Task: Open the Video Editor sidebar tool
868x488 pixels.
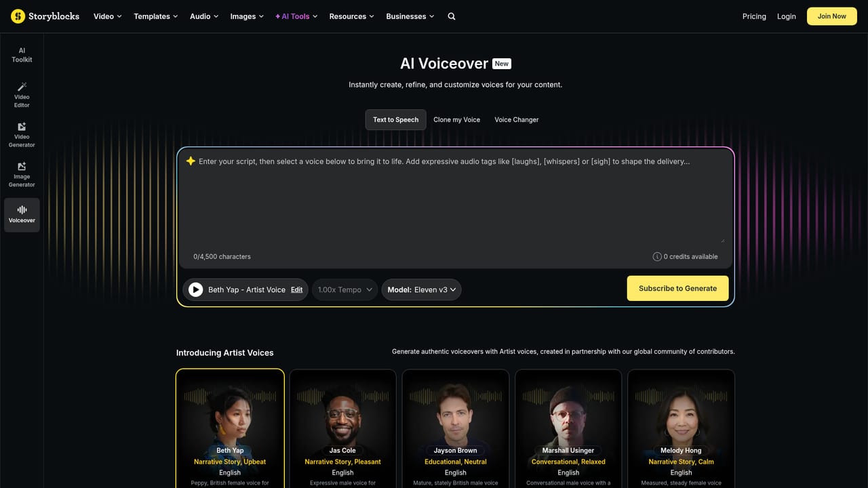Action: [22, 95]
